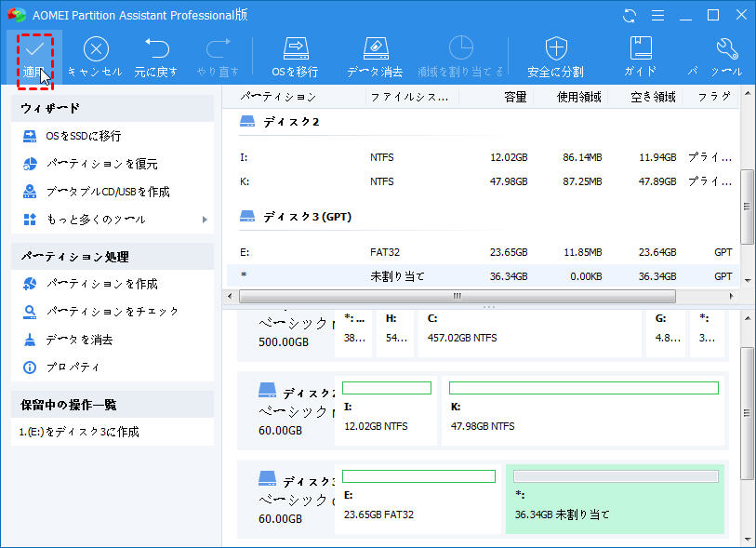
Task: Click the refresh icon in title bar
Action: click(630, 16)
